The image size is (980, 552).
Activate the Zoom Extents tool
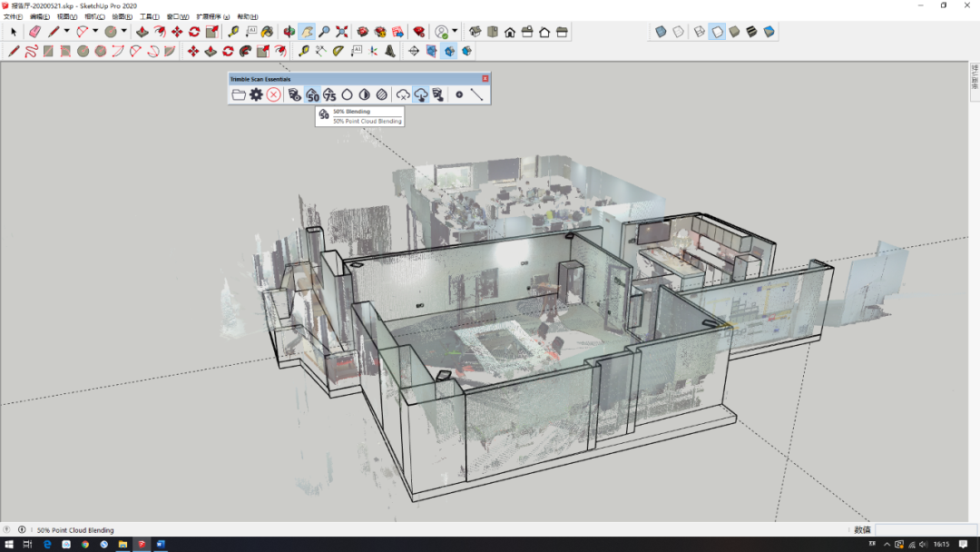pyautogui.click(x=341, y=32)
